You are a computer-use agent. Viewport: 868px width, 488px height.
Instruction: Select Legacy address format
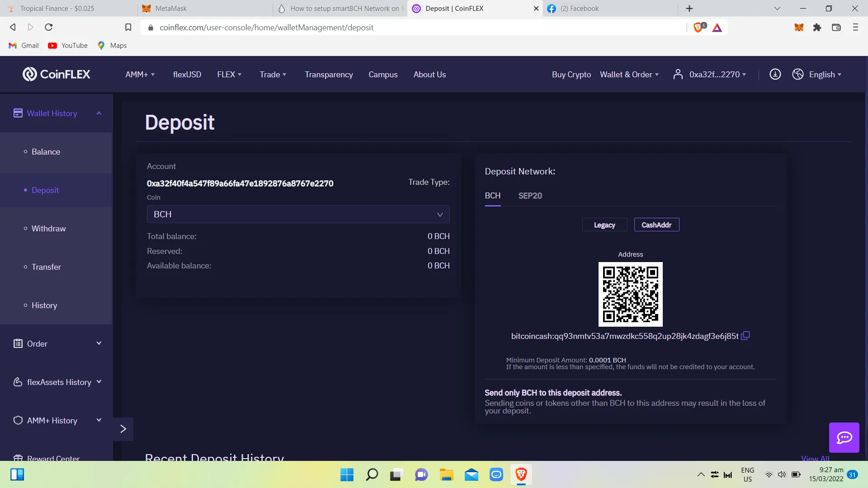(604, 225)
